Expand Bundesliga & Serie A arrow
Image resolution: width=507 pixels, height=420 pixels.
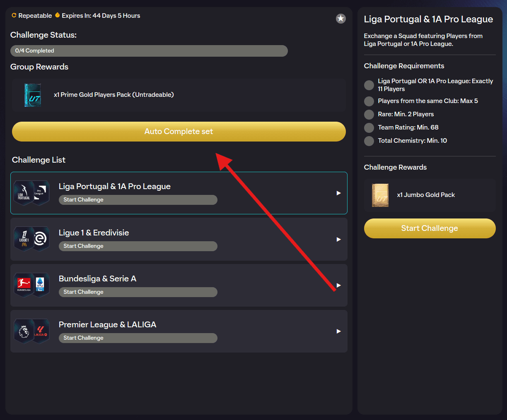(338, 286)
